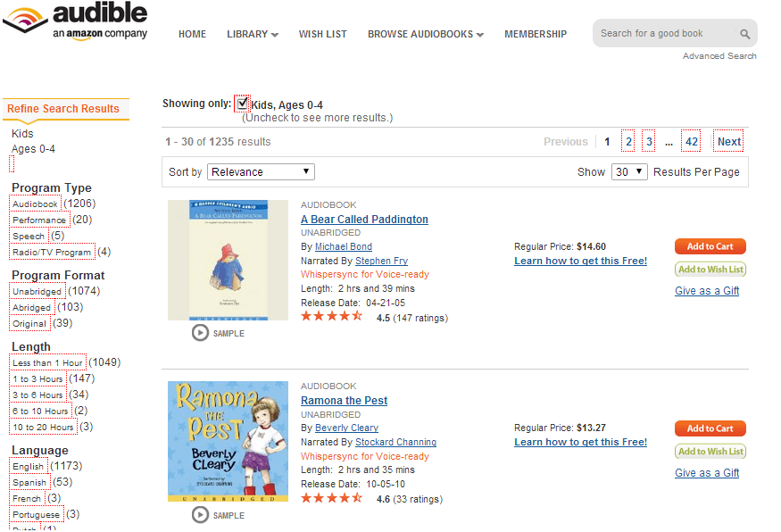Click the star rating for Paddington
The image size is (781, 532).
331,315
